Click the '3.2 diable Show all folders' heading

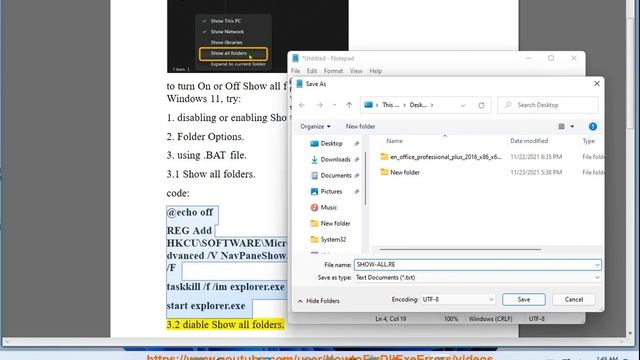coord(225,325)
